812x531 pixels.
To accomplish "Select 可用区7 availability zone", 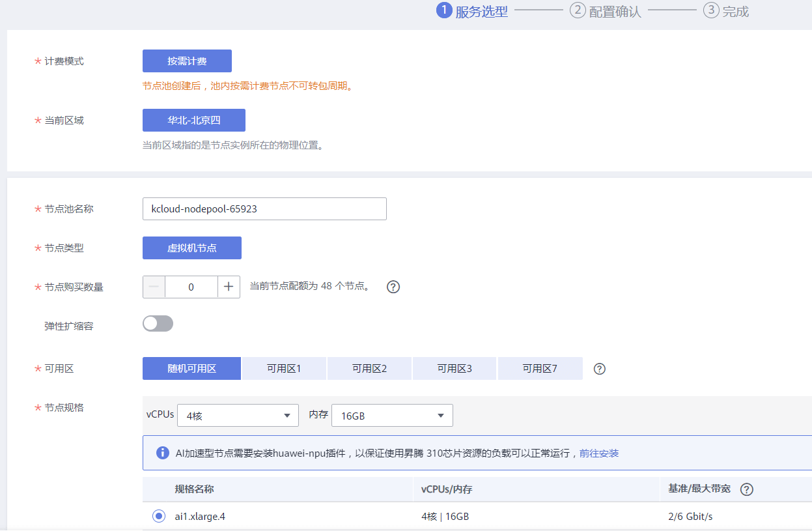I will (540, 368).
